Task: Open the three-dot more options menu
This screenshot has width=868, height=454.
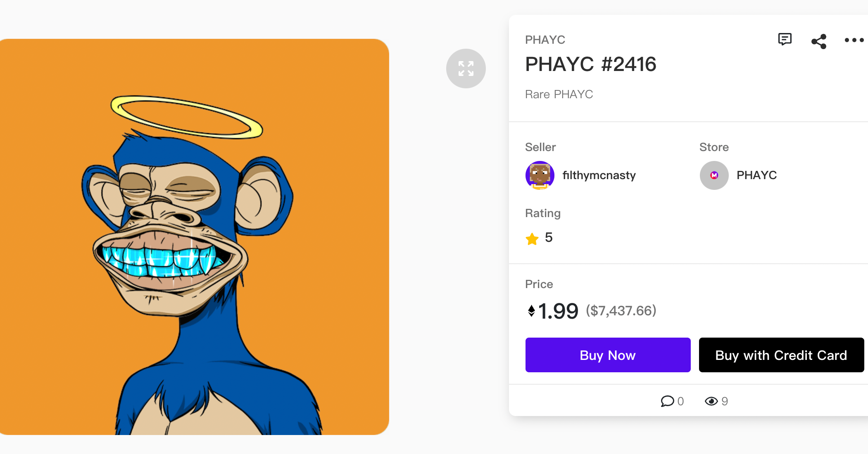Action: [x=854, y=40]
